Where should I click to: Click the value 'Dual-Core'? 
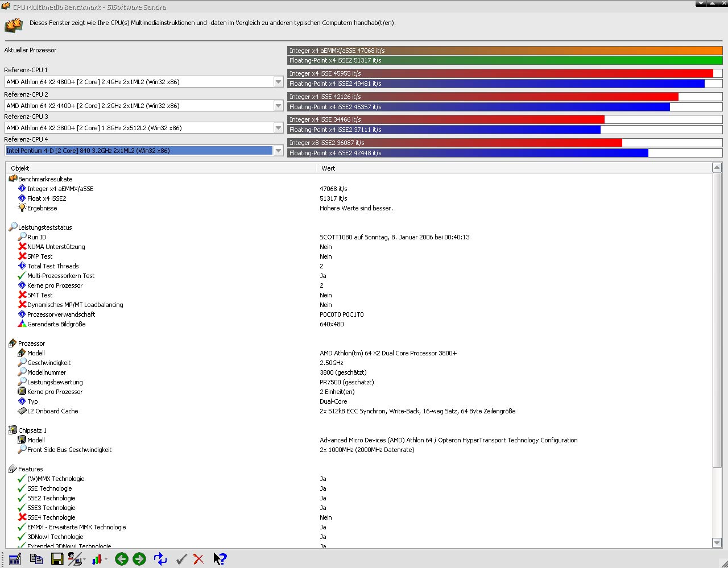click(x=333, y=401)
